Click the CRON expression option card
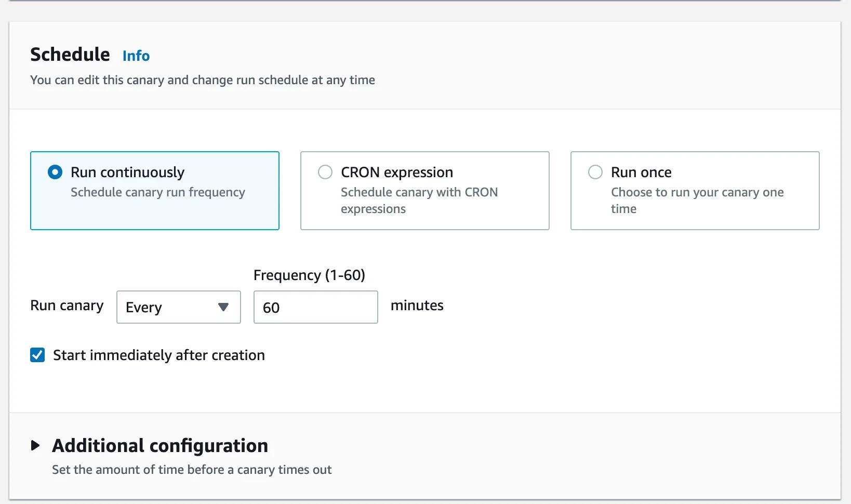The width and height of the screenshot is (851, 504). 424,191
